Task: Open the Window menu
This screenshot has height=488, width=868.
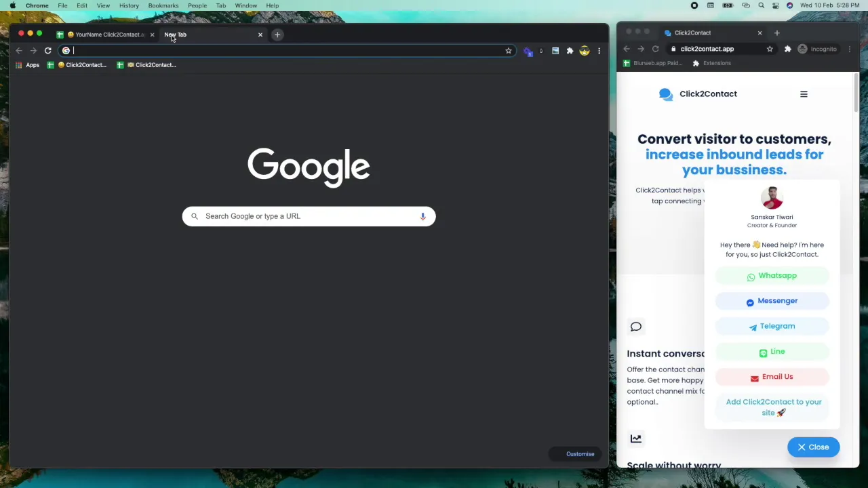Action: tap(246, 5)
